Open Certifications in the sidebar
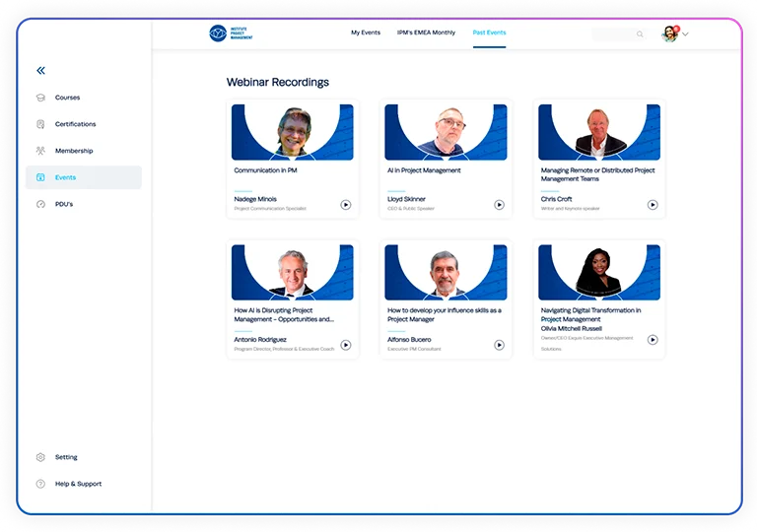Viewport: 757px width, 532px height. pyautogui.click(x=75, y=124)
